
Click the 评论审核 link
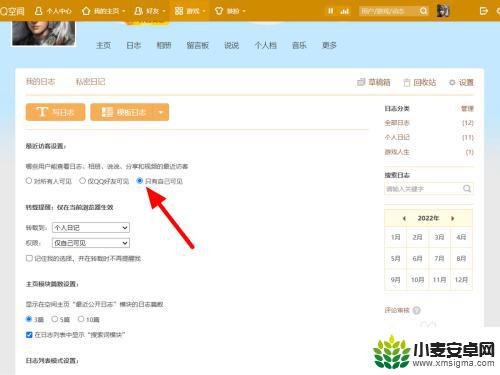[x=397, y=310]
